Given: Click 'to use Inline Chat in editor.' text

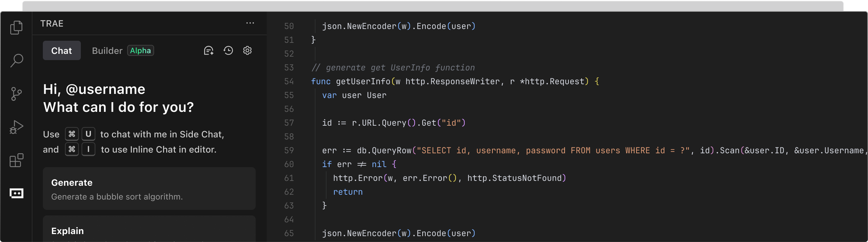Looking at the screenshot, I should (x=159, y=149).
